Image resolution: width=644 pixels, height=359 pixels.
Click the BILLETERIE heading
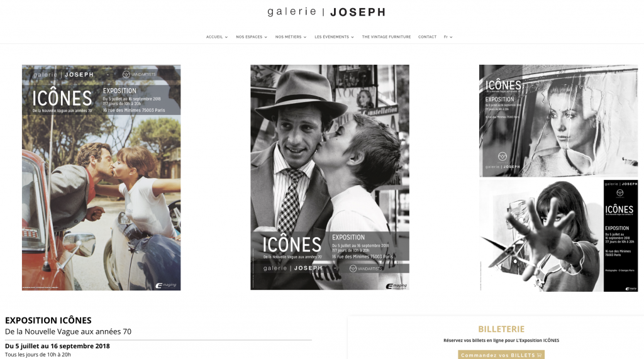click(x=501, y=329)
